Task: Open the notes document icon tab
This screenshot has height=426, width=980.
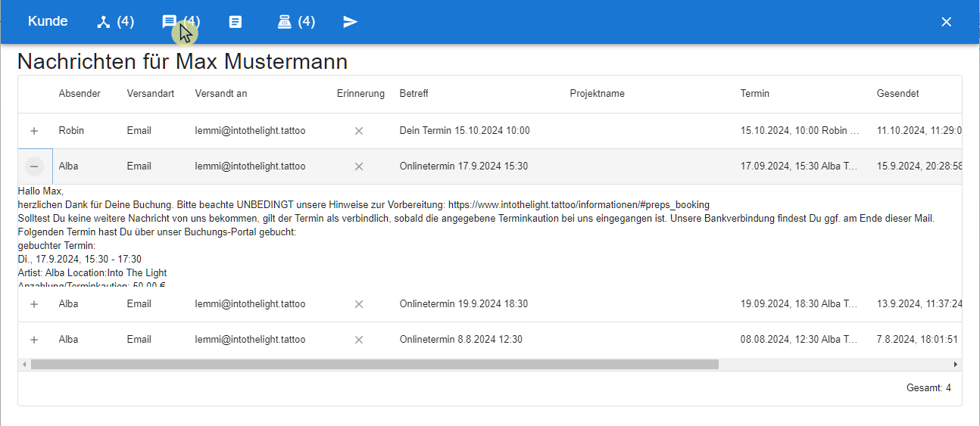Action: point(236,22)
